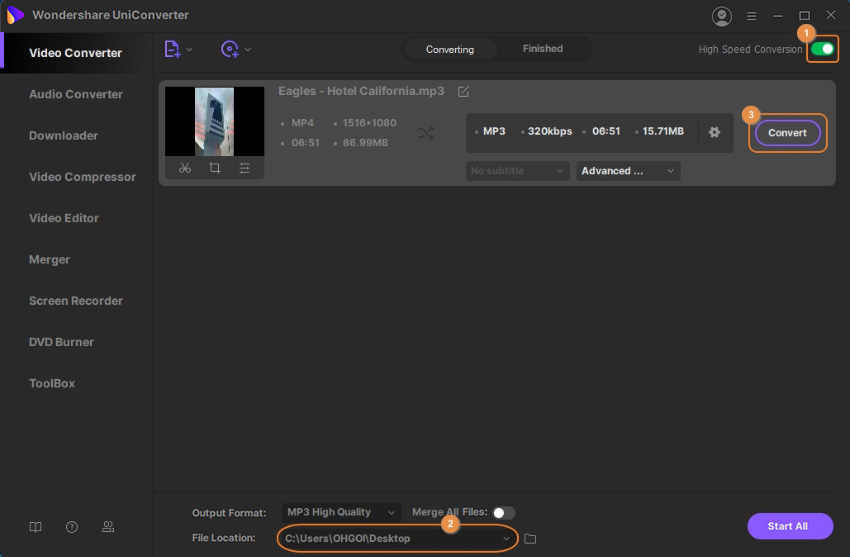Click the Start All button
Image resolution: width=850 pixels, height=557 pixels.
click(789, 526)
